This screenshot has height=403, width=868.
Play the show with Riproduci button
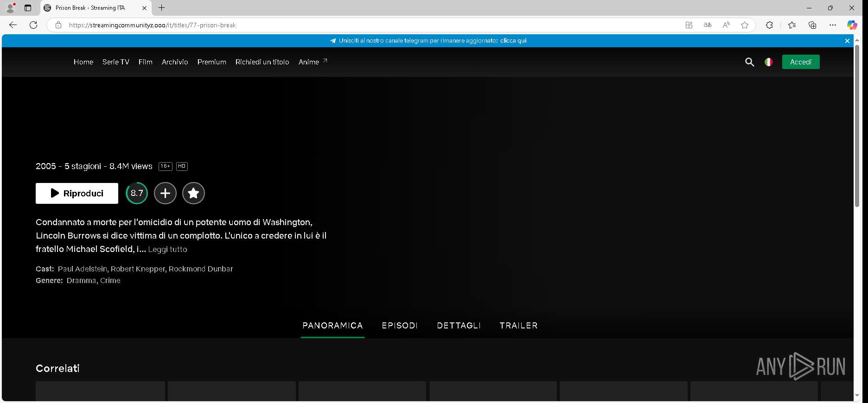point(77,194)
